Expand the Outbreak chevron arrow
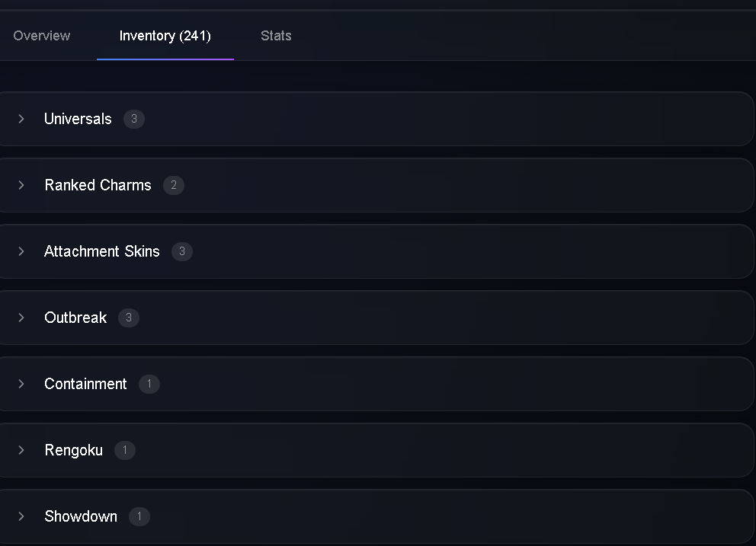The width and height of the screenshot is (756, 546). pos(21,318)
